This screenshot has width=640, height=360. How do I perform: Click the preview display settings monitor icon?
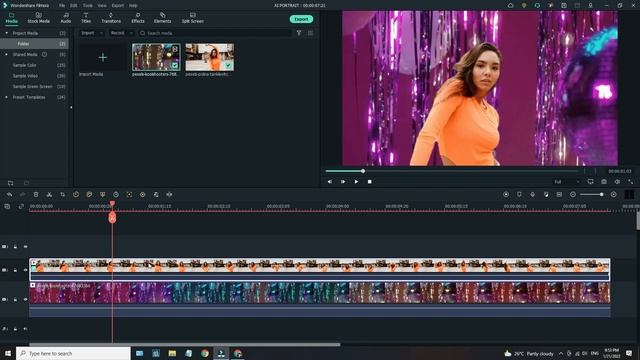pos(590,182)
